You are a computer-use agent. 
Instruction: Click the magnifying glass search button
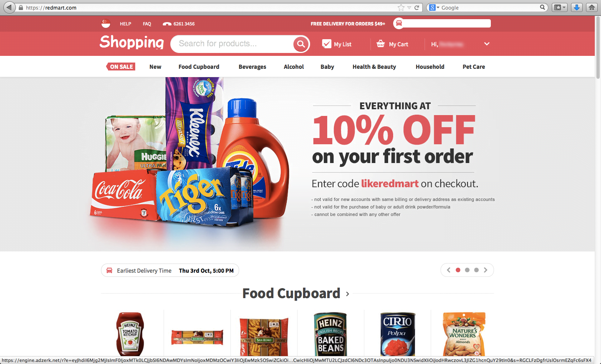[x=300, y=44]
